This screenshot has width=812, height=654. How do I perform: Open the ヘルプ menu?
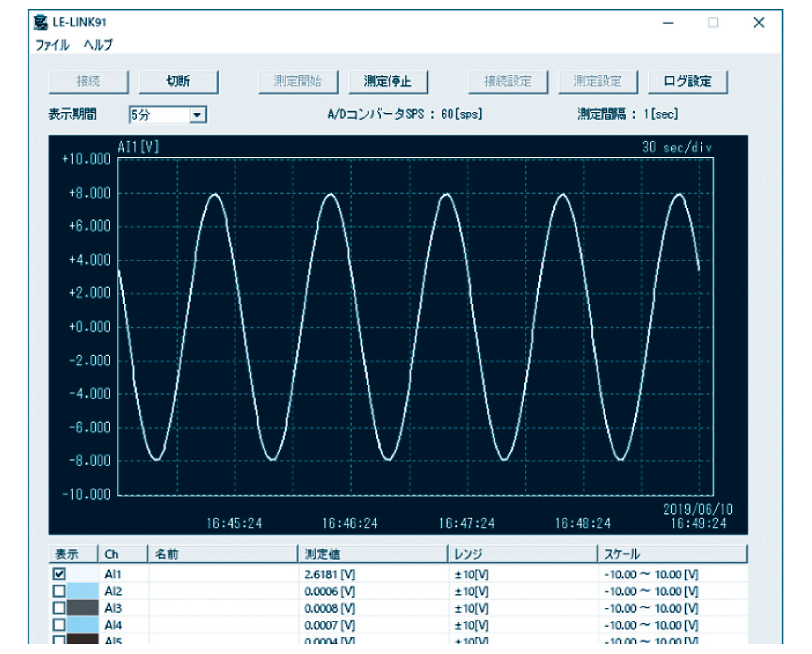[x=98, y=45]
